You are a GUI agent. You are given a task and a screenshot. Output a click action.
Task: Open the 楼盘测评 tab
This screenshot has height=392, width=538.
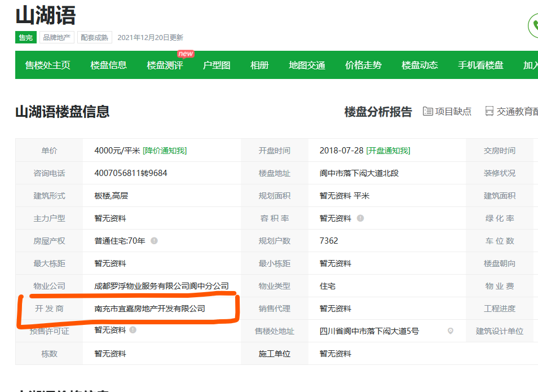click(x=165, y=65)
